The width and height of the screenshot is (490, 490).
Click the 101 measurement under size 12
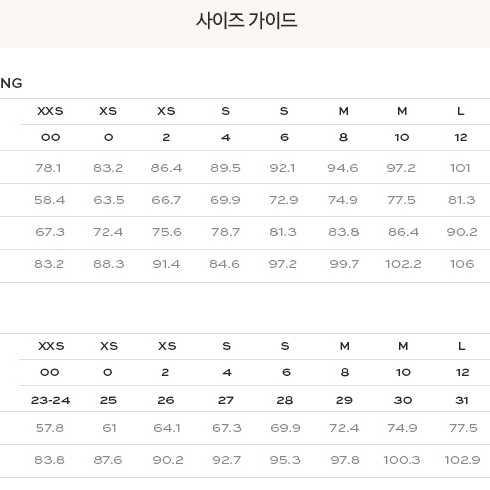click(460, 168)
